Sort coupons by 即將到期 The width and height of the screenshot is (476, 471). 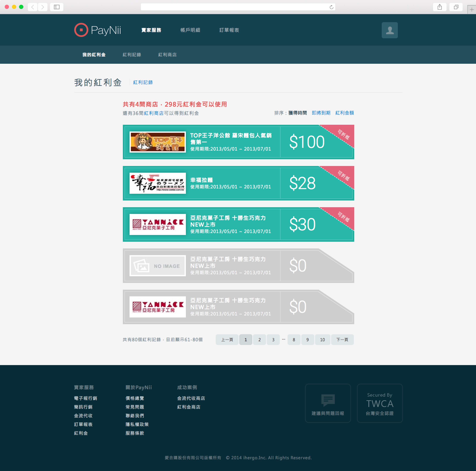click(321, 113)
